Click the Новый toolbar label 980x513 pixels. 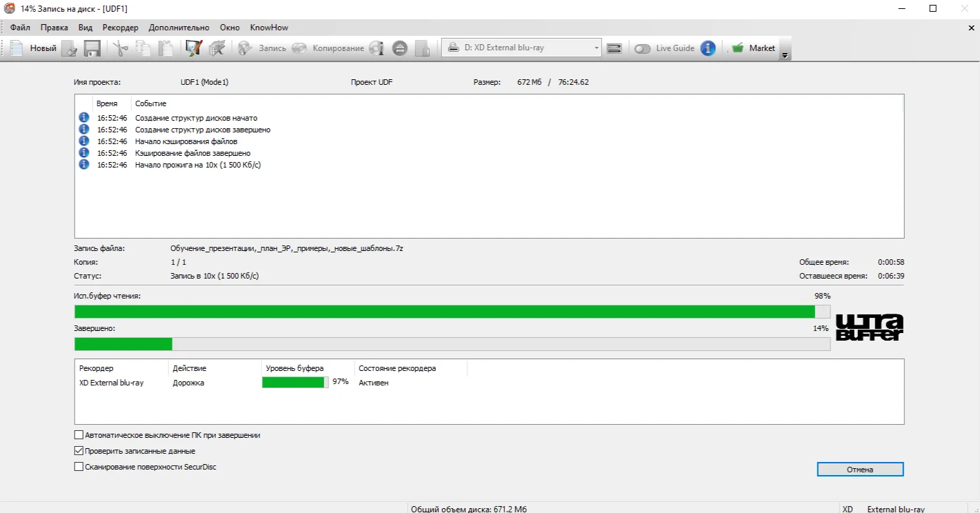point(43,48)
